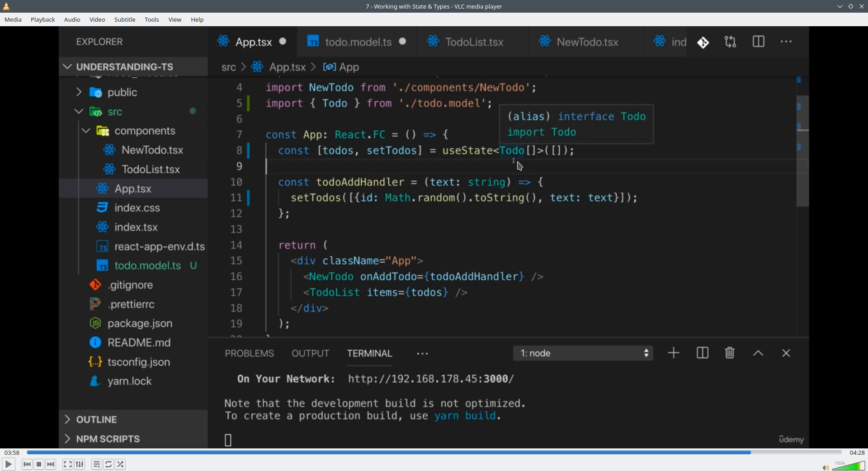Maximize the panel with the chevron up

coord(759,354)
